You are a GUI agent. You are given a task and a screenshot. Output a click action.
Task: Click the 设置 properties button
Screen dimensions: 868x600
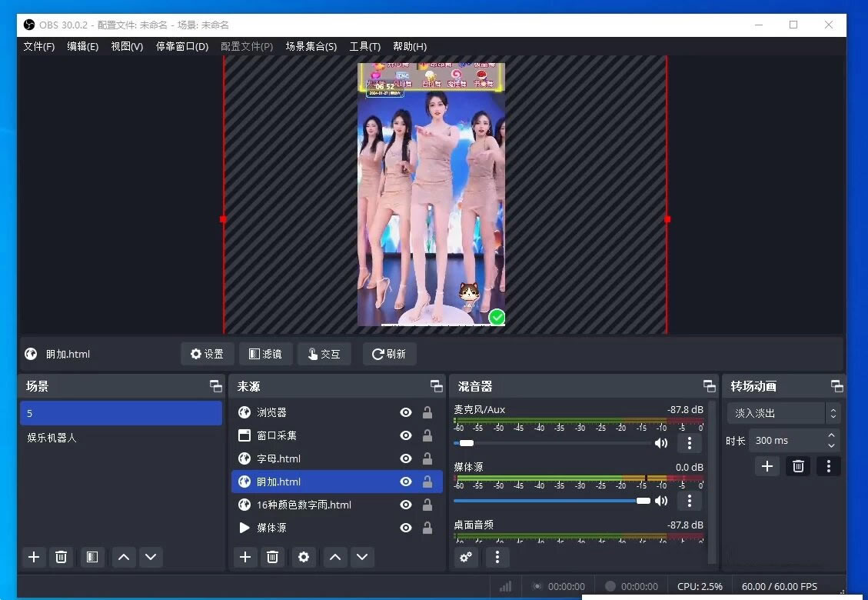pyautogui.click(x=207, y=354)
